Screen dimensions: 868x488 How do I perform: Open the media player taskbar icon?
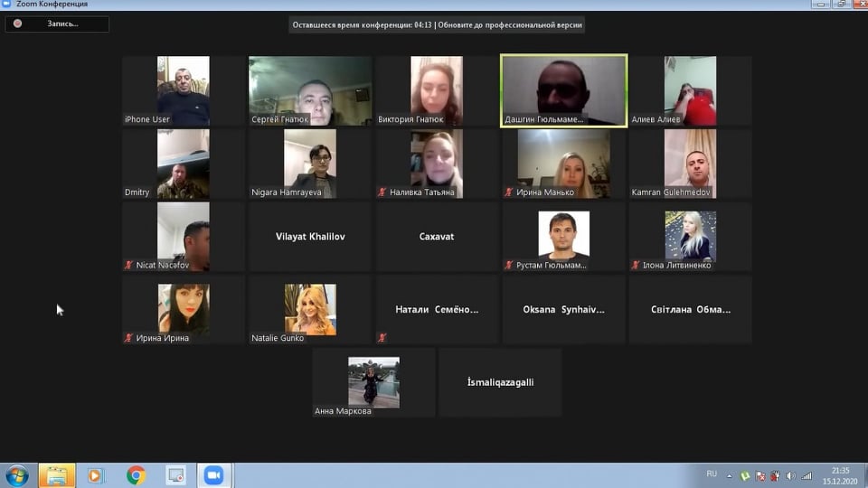point(96,474)
